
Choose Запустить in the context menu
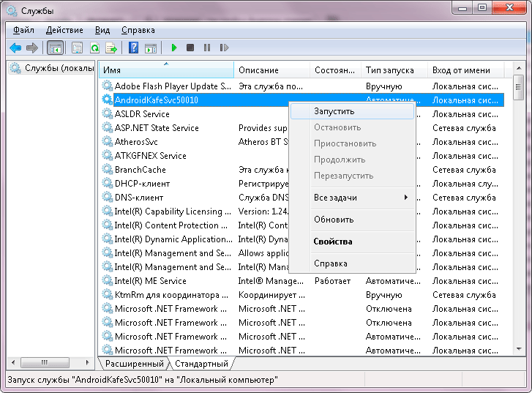334,111
